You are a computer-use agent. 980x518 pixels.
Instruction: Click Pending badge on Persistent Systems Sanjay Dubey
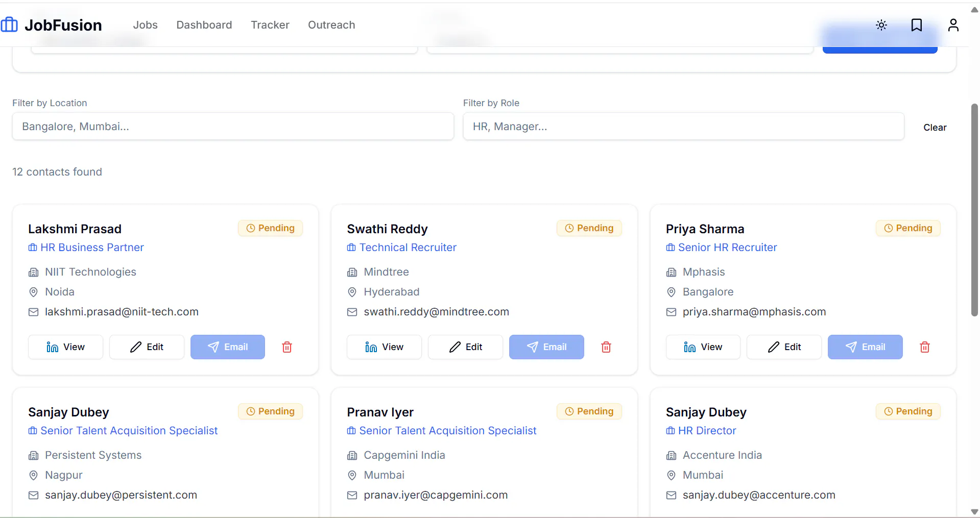point(270,411)
